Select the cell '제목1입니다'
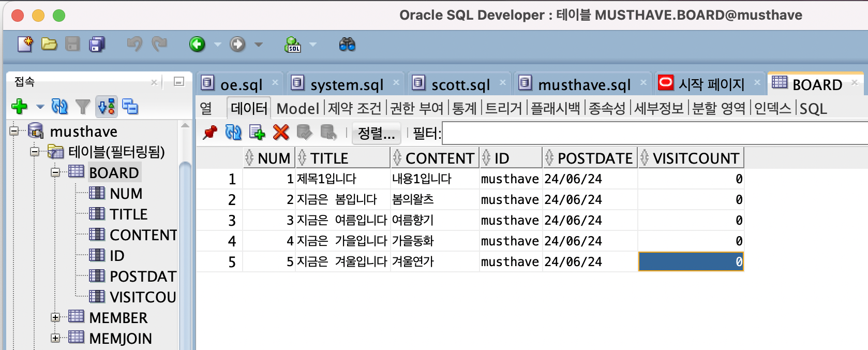868x350 pixels. pos(342,179)
